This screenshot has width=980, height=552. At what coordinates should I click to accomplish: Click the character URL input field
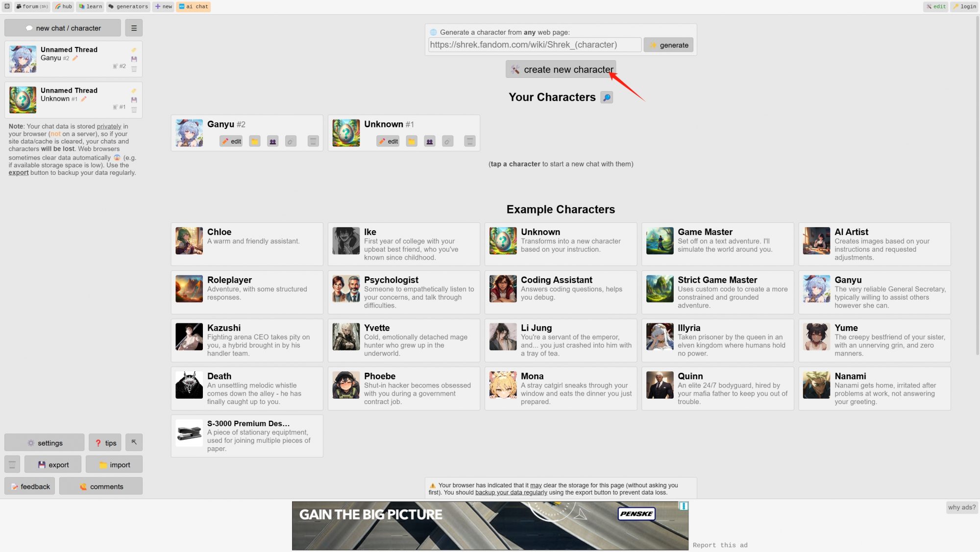click(x=535, y=45)
